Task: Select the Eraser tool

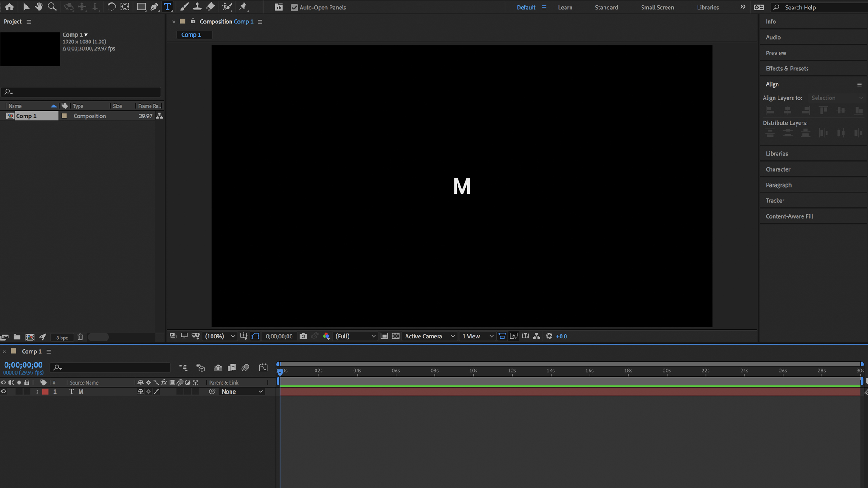Action: pyautogui.click(x=210, y=7)
